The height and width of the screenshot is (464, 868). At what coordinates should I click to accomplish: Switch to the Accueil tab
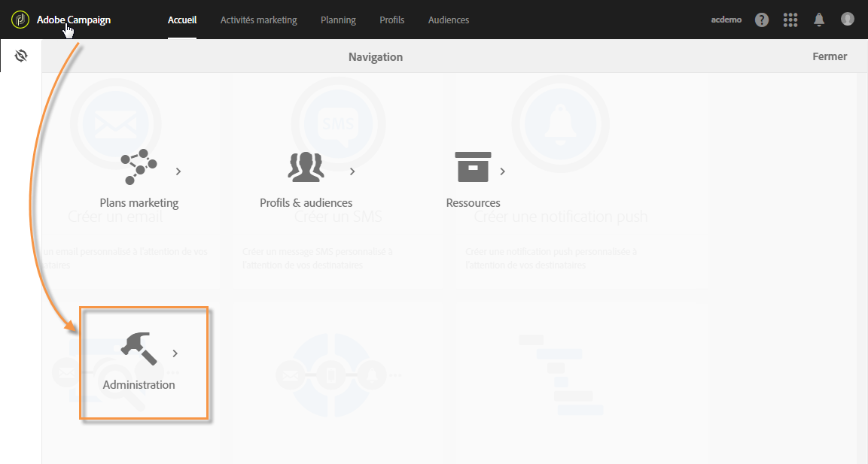[182, 20]
